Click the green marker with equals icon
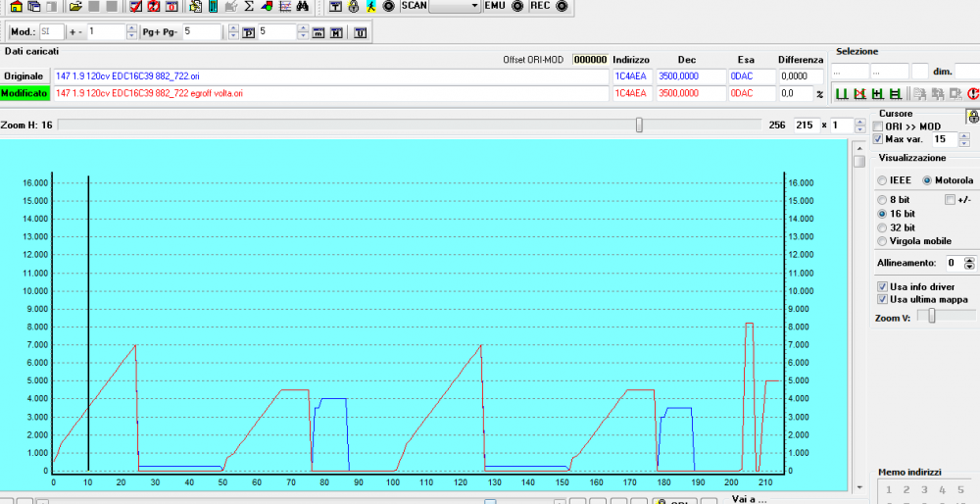980x504 pixels. (896, 94)
